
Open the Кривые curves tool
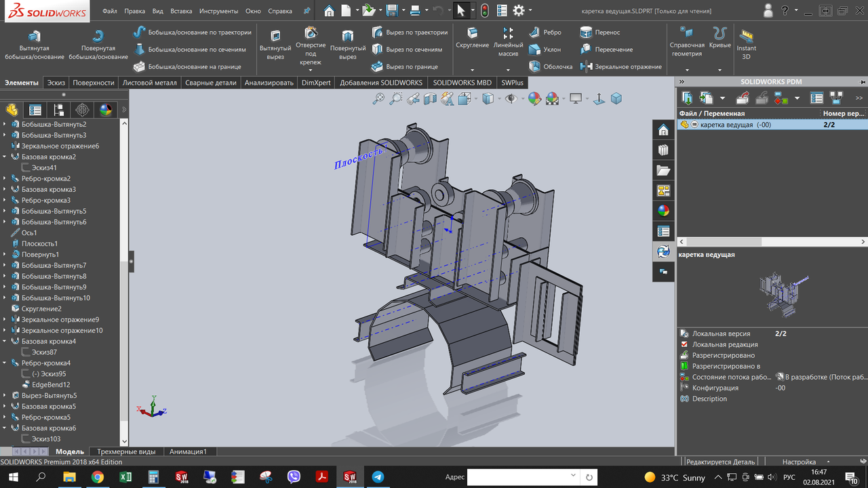(720, 38)
